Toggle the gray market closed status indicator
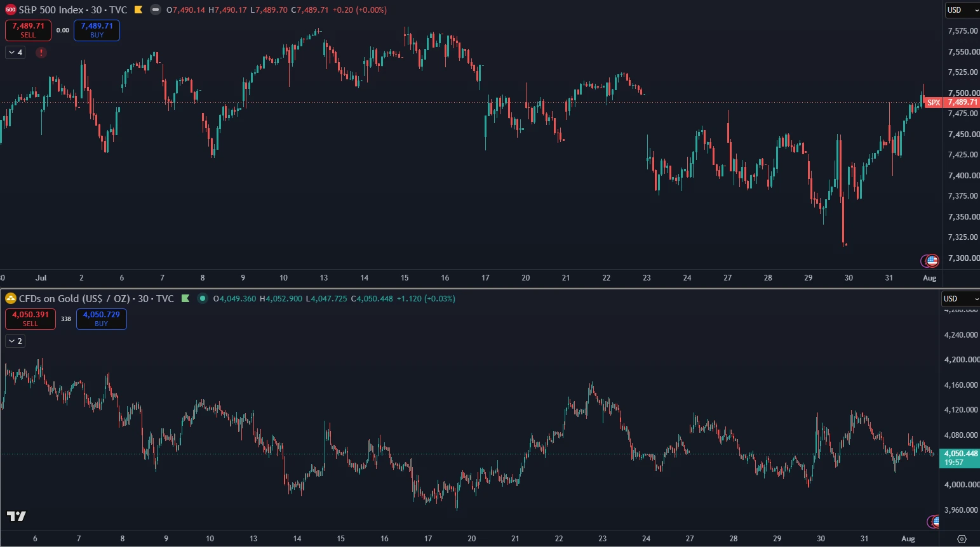This screenshot has width=980, height=547. pyautogui.click(x=156, y=10)
